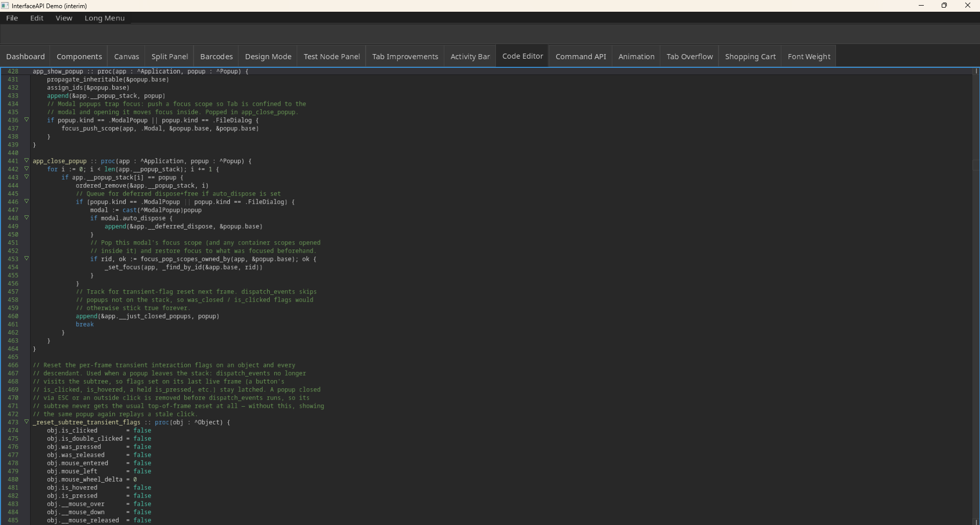Click the code editor vertical scrollbar
Screen dimensions: 980x525
point(976,296)
